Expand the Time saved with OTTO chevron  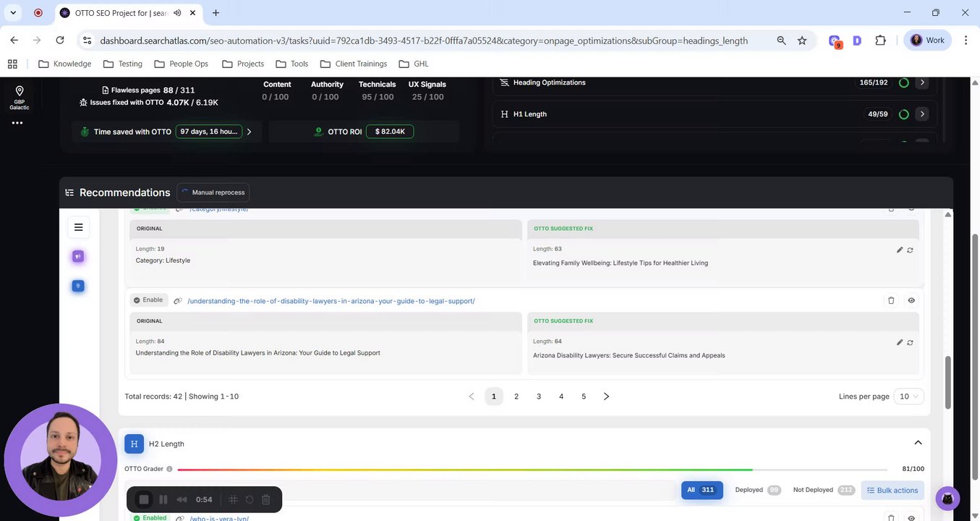pos(249,132)
